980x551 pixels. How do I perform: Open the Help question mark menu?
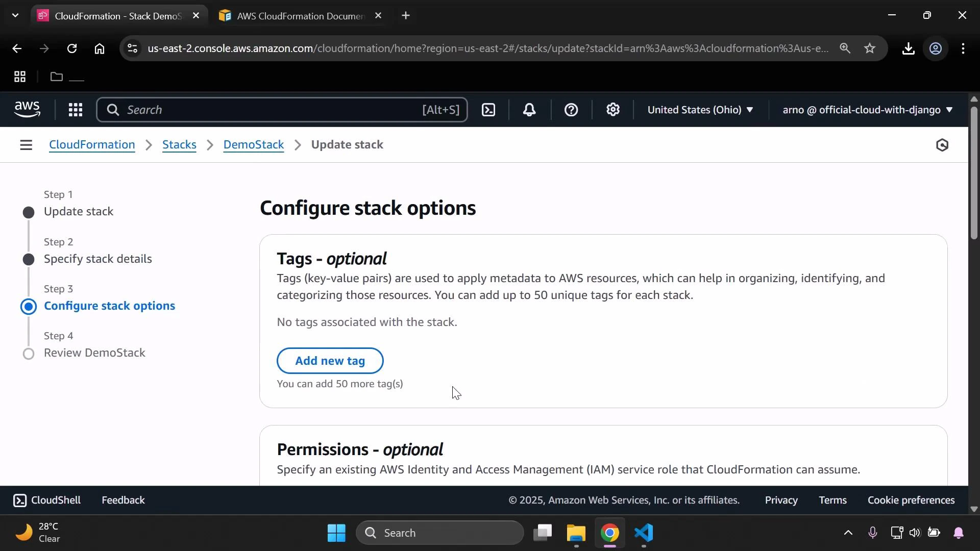(x=571, y=110)
